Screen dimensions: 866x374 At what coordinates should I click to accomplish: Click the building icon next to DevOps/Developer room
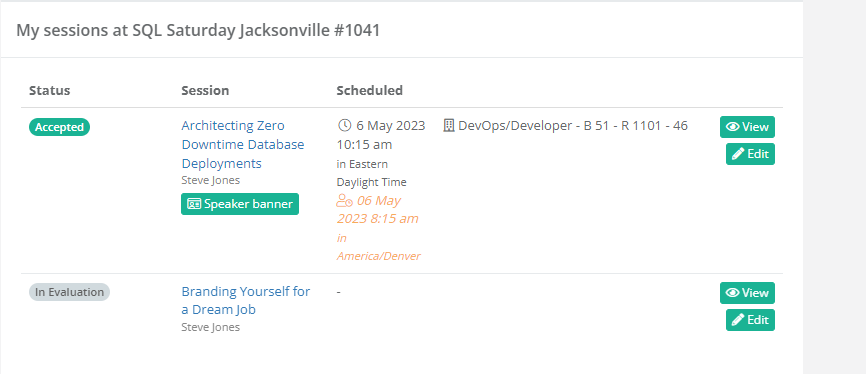click(x=449, y=125)
